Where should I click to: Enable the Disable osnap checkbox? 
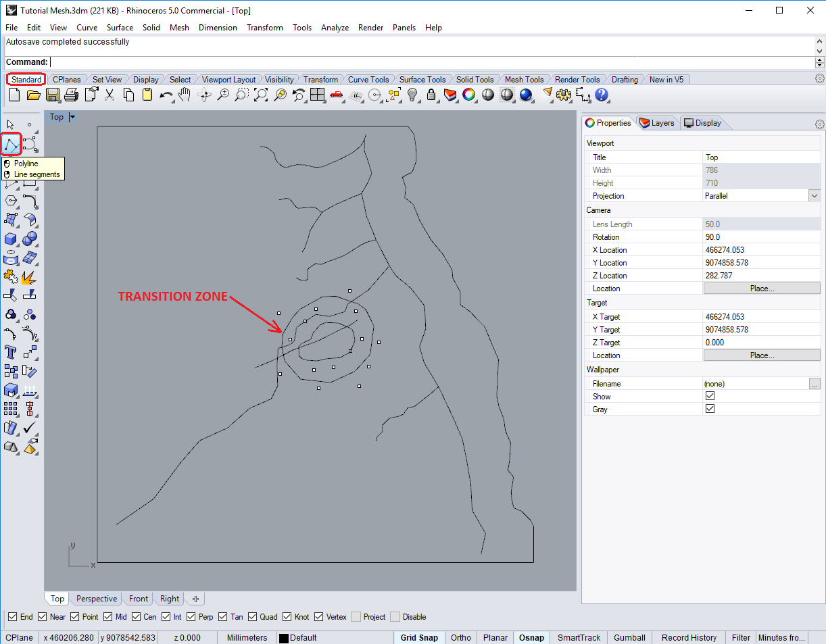coord(395,616)
